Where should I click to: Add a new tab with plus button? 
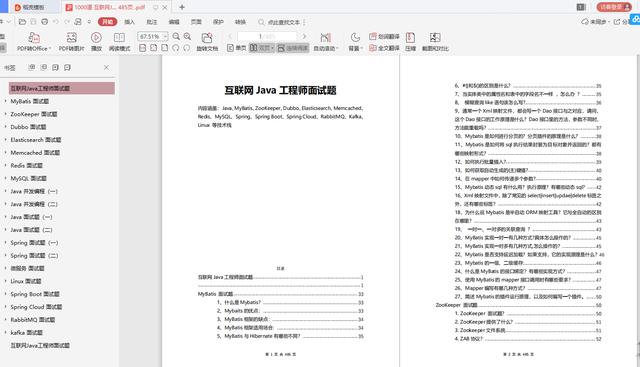click(182, 7)
